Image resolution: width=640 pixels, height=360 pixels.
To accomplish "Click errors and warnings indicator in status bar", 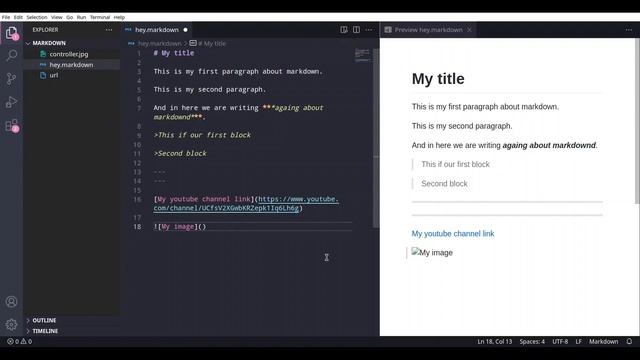I will (x=20, y=341).
